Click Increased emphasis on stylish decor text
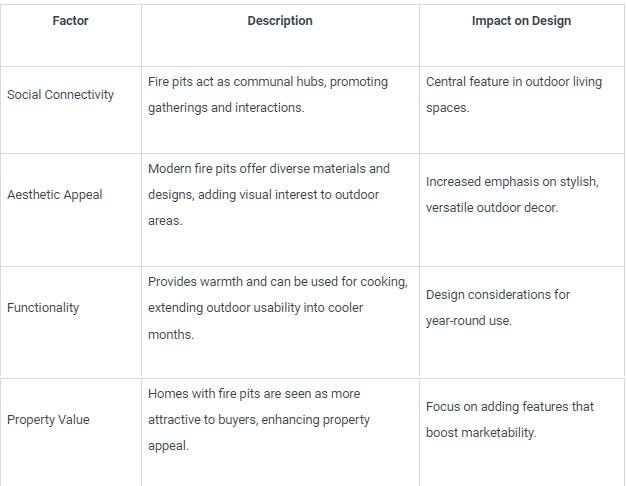Image resolution: width=627 pixels, height=486 pixels. (x=512, y=195)
